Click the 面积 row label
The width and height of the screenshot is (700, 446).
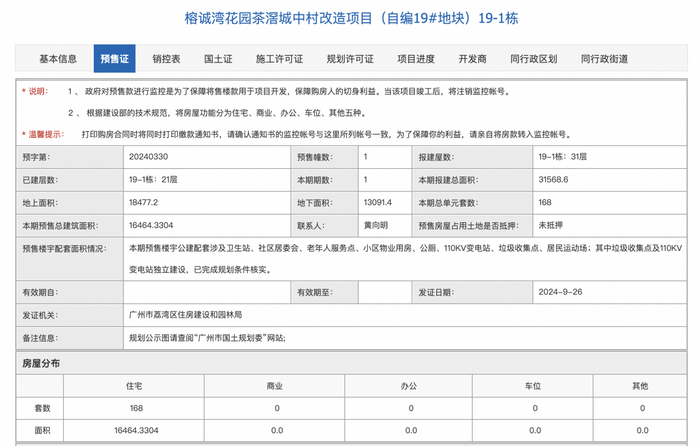42,430
